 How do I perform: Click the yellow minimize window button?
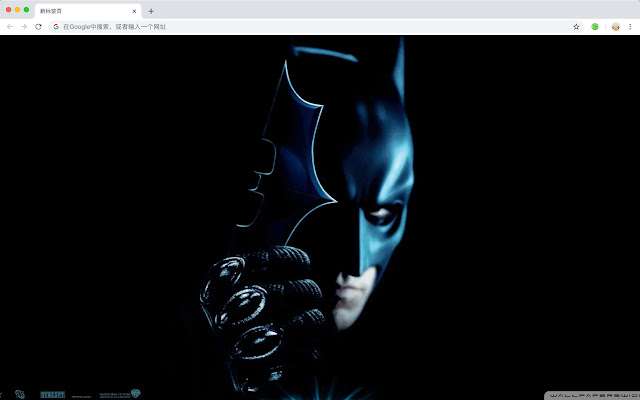point(18,9)
